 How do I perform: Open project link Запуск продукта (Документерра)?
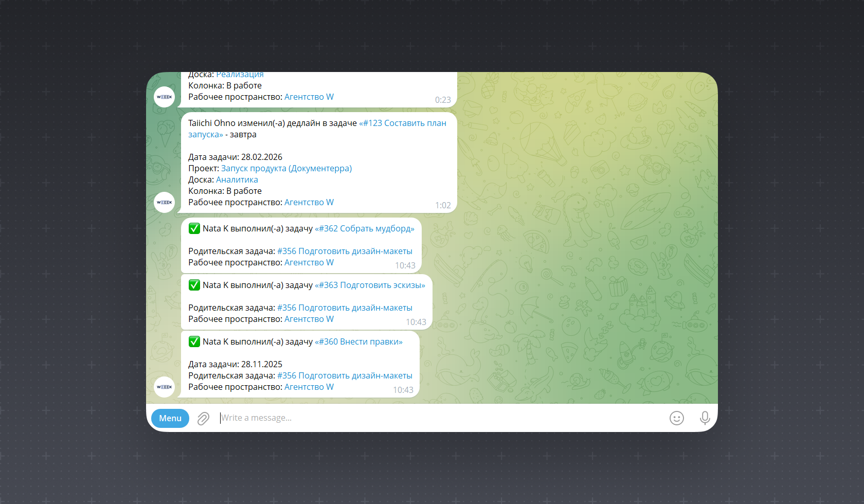click(x=286, y=169)
